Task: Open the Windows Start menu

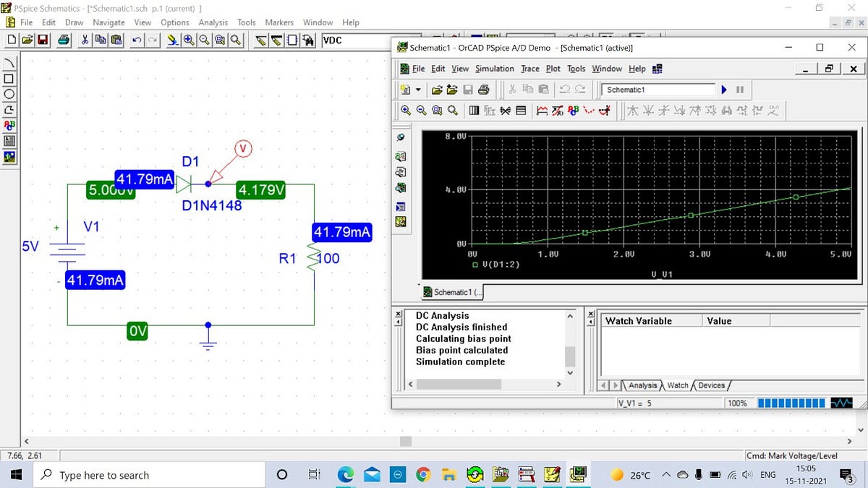Action: click(14, 475)
